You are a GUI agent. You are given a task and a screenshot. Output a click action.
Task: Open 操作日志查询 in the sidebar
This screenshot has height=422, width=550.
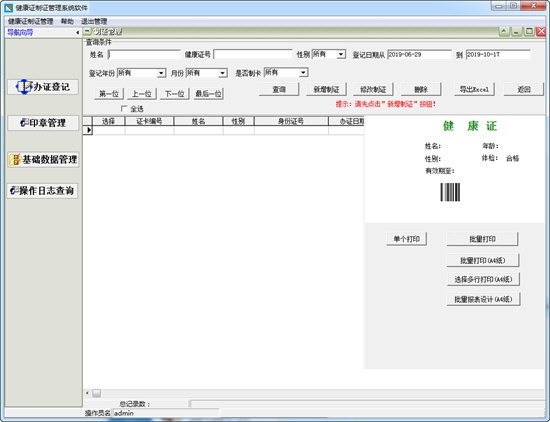pos(42,190)
